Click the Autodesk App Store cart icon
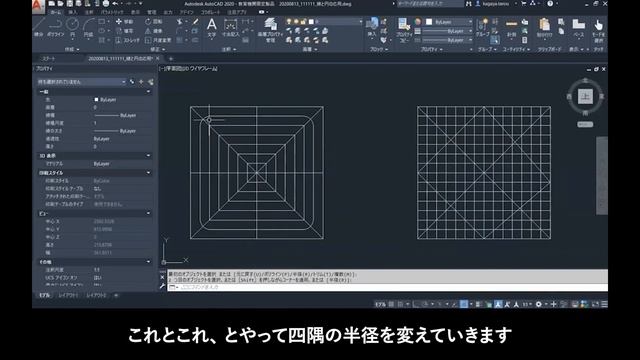640x360 pixels. 524,4
